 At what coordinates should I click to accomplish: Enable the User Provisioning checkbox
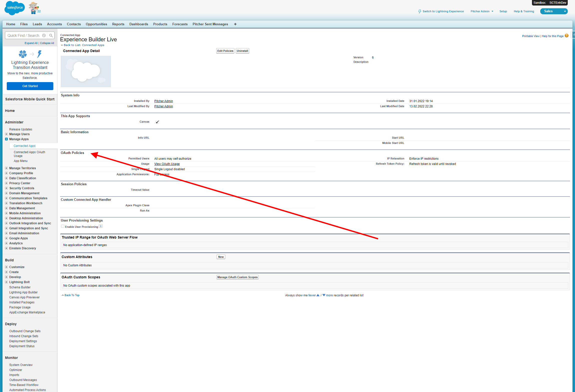pos(63,226)
